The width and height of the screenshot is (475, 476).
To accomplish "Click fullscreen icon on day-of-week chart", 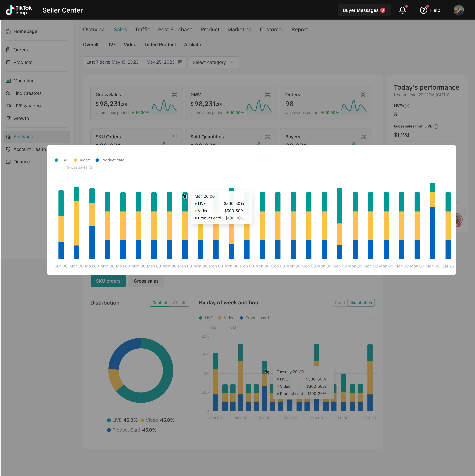I will tap(372, 318).
